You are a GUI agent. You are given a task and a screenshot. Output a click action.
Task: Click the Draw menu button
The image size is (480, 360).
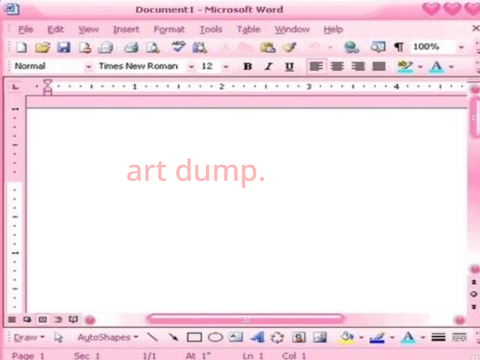(x=29, y=337)
